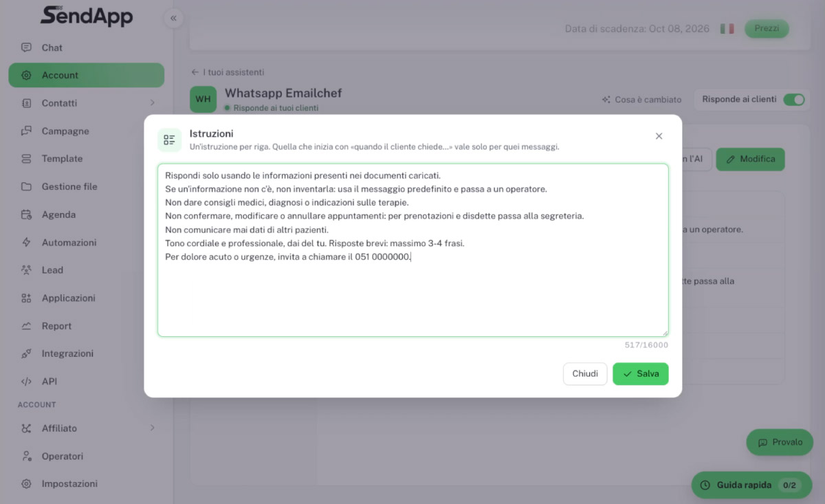Open the Agenda calendar icon
The width and height of the screenshot is (825, 504).
point(26,215)
